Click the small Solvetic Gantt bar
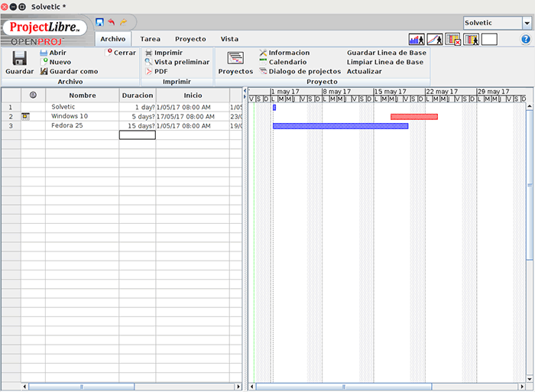 click(274, 108)
